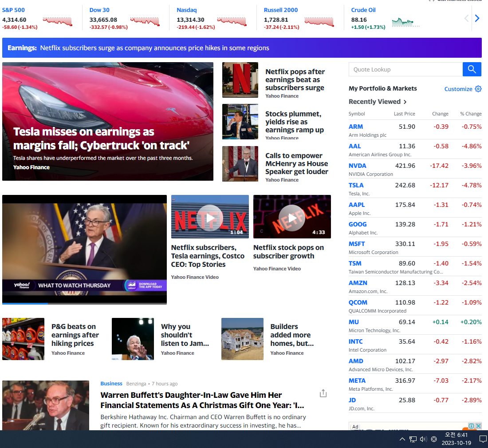Open the JD symbol quote

point(352,400)
